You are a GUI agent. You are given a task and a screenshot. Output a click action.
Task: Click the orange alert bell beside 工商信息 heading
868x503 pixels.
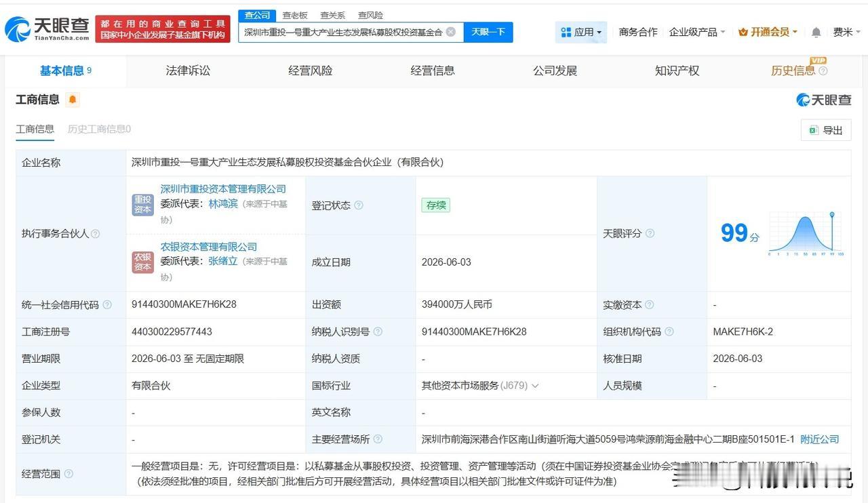point(73,100)
